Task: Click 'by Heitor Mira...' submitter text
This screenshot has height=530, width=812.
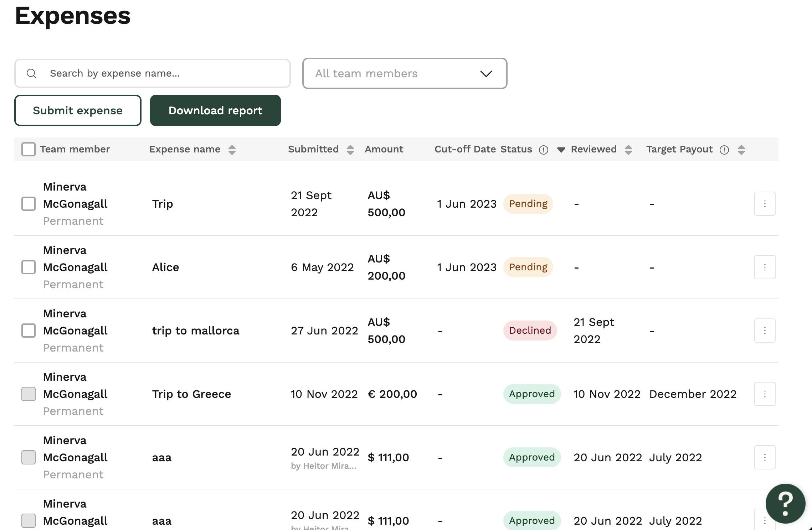Action: coord(324,466)
